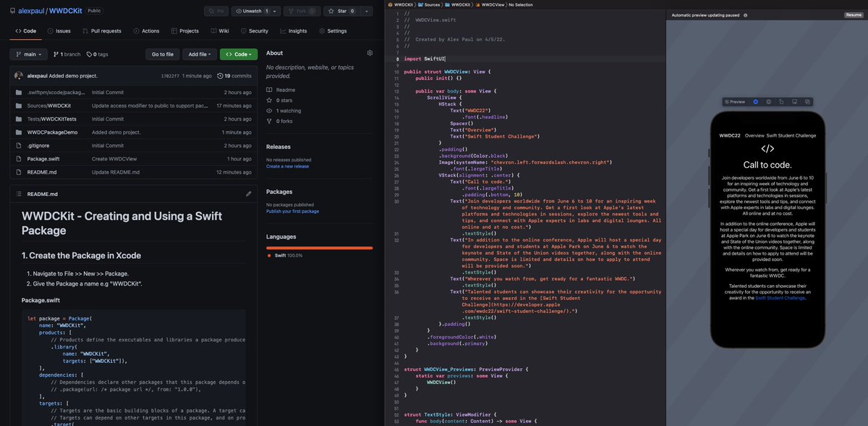Click the 0 tags link
The width and height of the screenshot is (868, 426).
coord(97,54)
